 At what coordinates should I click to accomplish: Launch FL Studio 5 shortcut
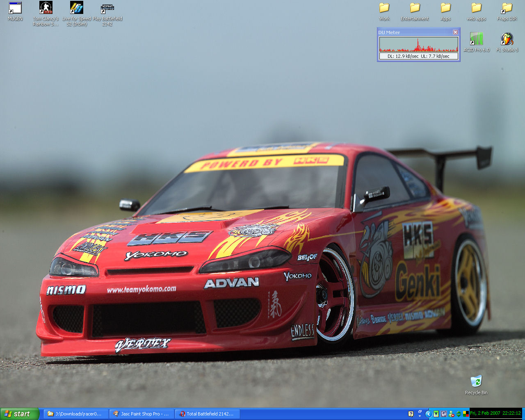pos(507,42)
